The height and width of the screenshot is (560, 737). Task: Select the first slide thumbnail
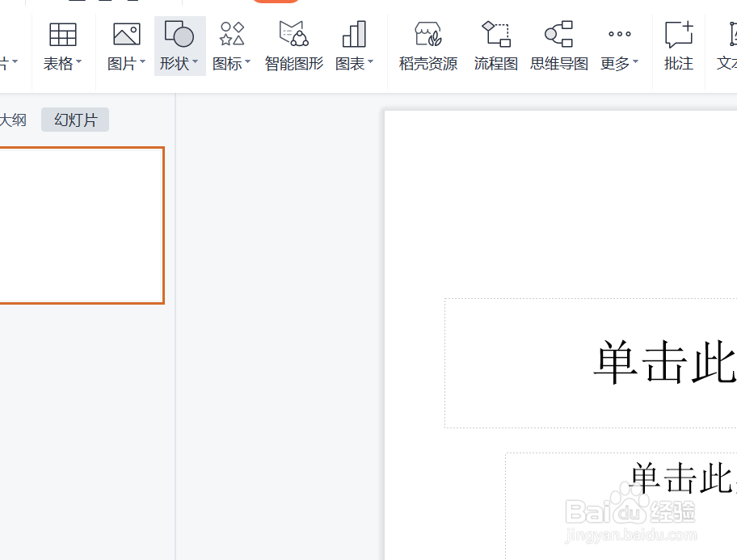tap(82, 225)
